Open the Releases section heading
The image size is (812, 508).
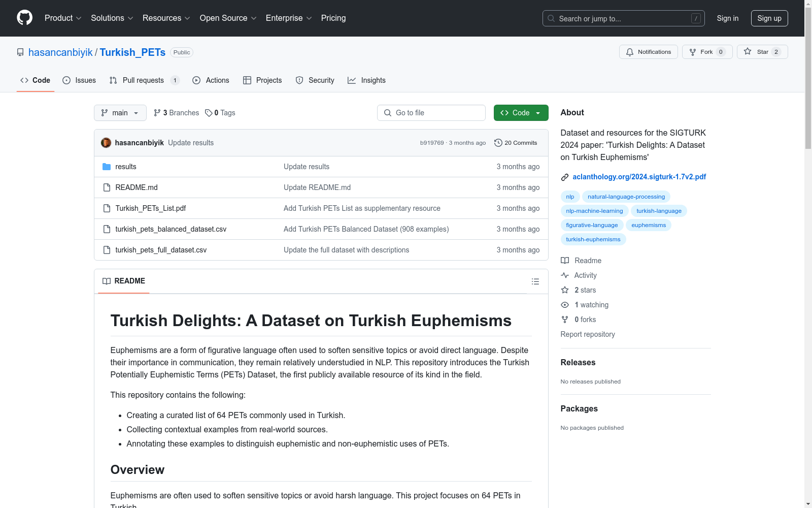(578, 362)
